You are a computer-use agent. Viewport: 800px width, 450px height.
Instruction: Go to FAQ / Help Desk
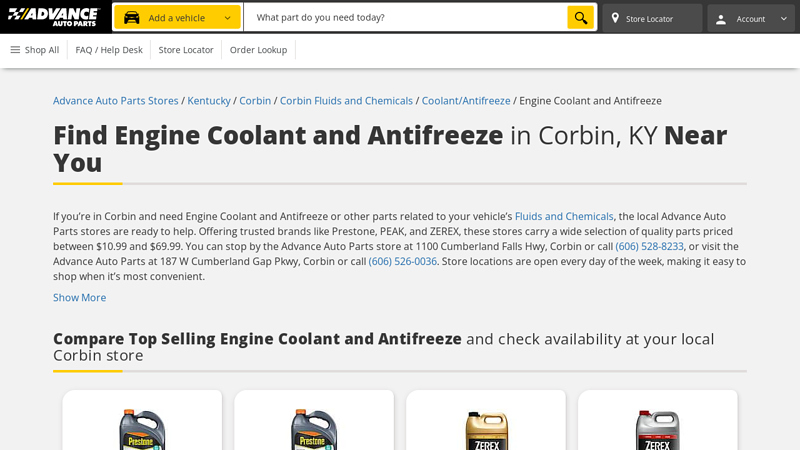[109, 50]
